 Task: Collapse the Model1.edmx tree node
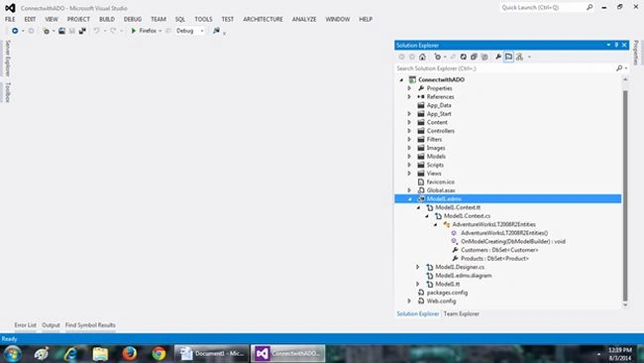(x=409, y=199)
